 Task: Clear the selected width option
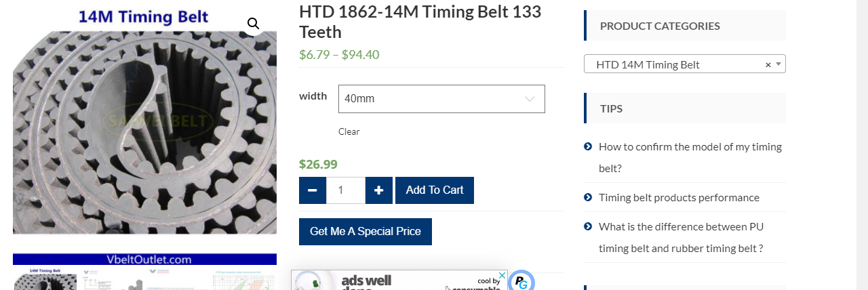[349, 131]
